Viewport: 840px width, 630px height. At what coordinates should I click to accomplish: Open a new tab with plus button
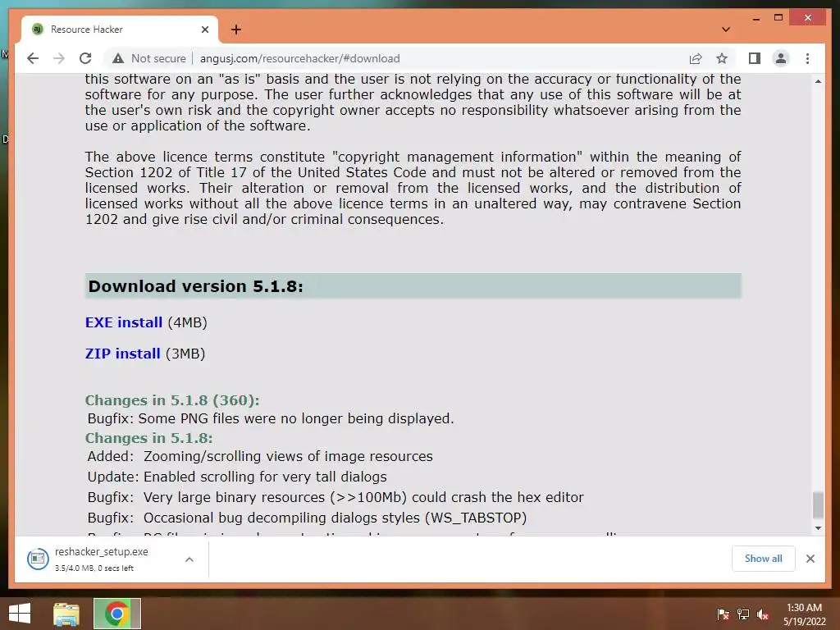[x=236, y=30]
